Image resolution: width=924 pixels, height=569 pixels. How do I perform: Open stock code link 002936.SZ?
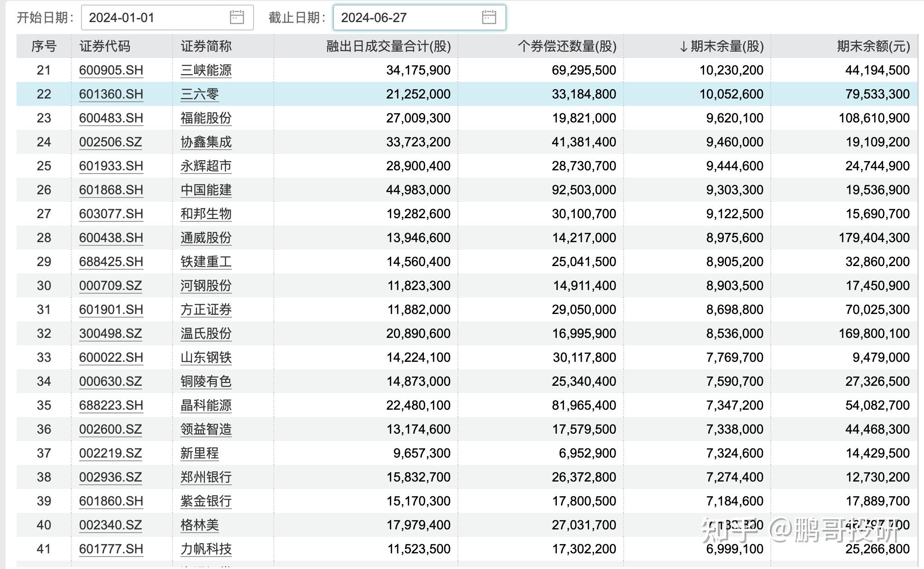click(110, 477)
